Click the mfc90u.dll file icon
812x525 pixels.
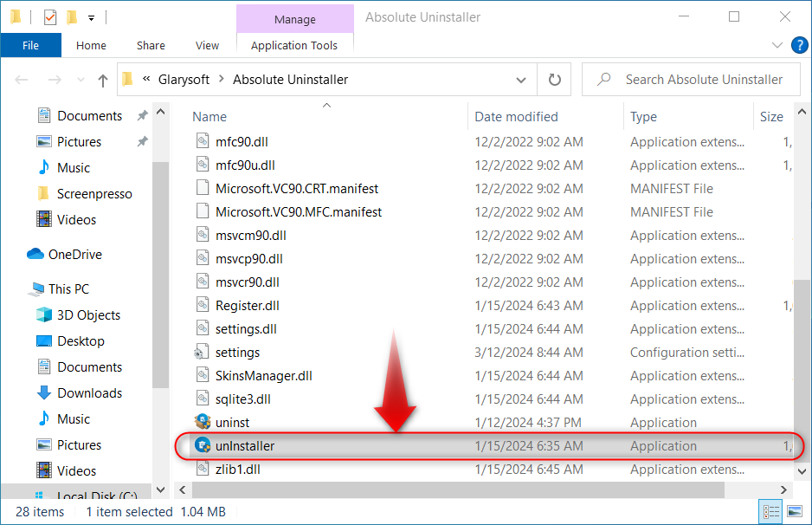pyautogui.click(x=203, y=165)
